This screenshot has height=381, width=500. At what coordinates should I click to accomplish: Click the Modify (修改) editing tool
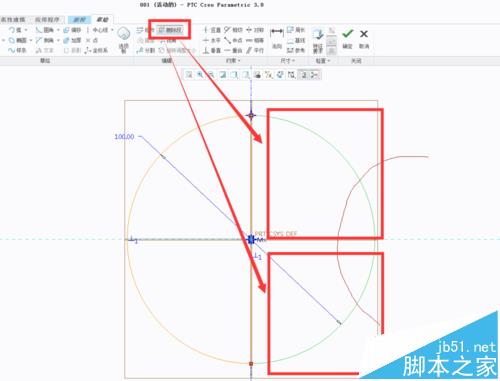pyautogui.click(x=145, y=30)
